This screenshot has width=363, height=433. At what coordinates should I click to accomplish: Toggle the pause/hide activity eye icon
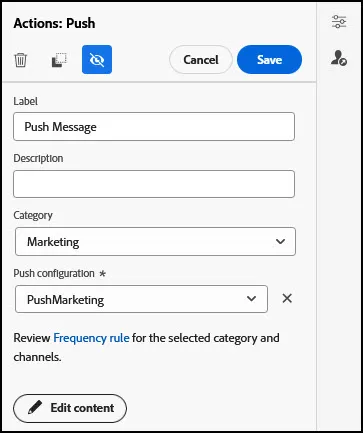97,60
